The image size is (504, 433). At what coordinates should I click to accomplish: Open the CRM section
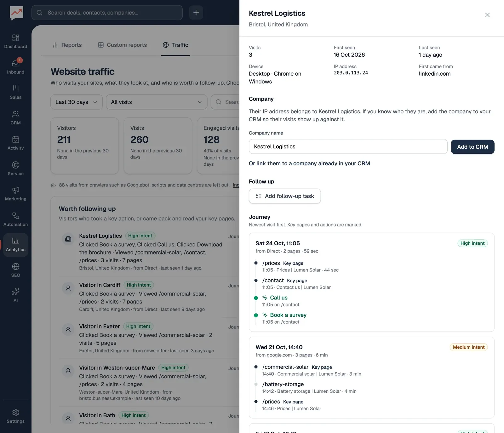coord(15,118)
